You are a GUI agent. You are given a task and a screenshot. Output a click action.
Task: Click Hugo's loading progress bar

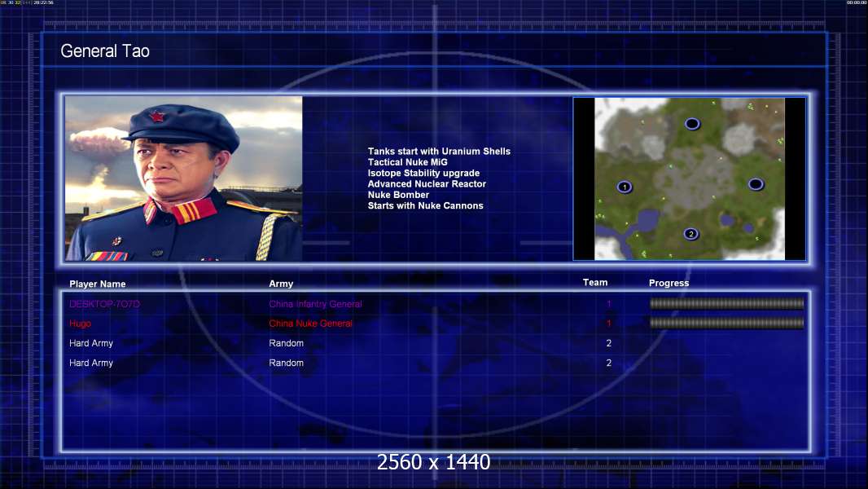click(726, 324)
